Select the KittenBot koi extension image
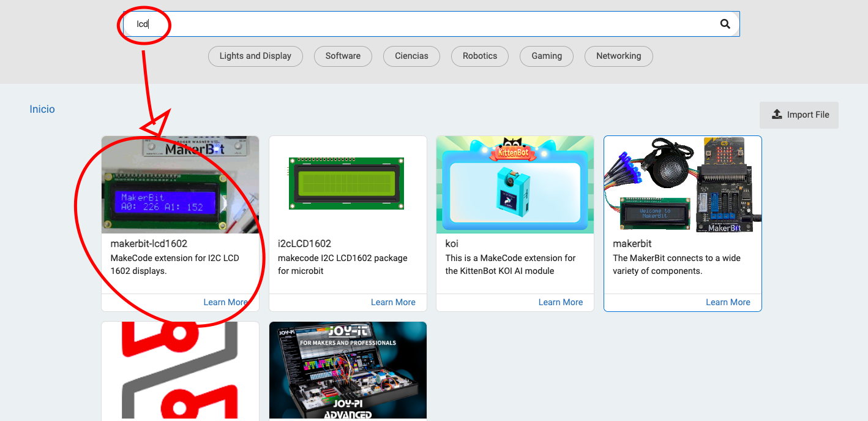 [515, 184]
